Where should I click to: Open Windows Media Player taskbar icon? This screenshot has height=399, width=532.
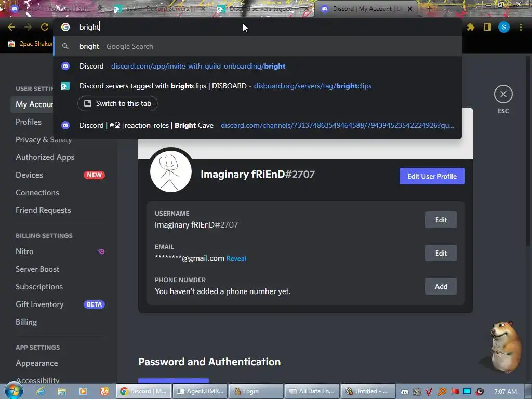tap(83, 391)
